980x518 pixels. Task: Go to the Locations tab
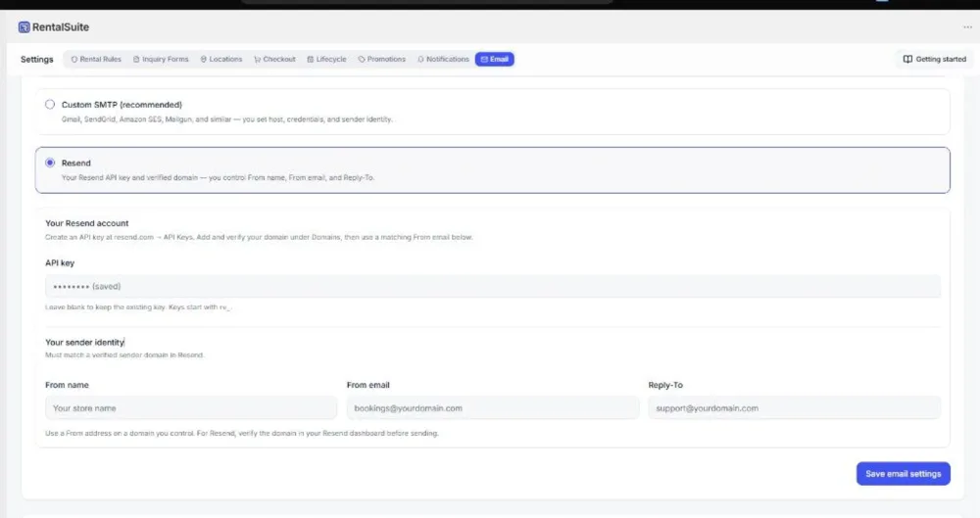[221, 60]
